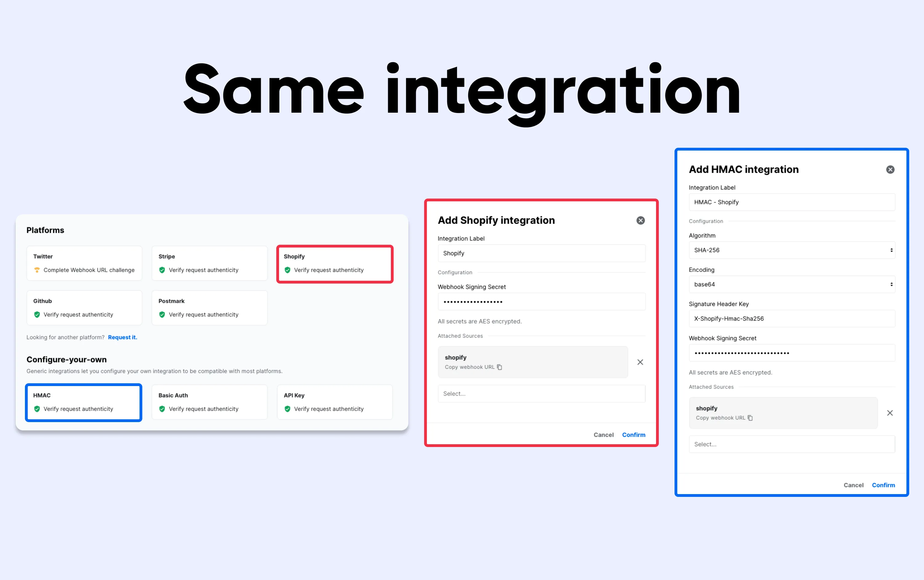Copy webhook URL icon in the Shopify dialog
The image size is (924, 580).
point(500,367)
